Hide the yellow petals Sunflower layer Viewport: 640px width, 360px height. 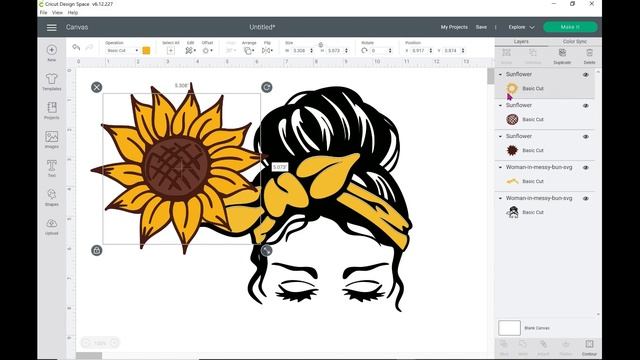[586, 75]
